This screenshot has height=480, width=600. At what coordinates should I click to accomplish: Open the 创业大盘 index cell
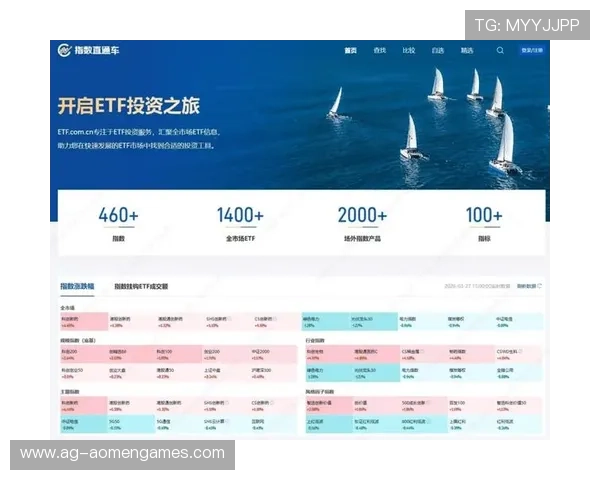point(131,373)
